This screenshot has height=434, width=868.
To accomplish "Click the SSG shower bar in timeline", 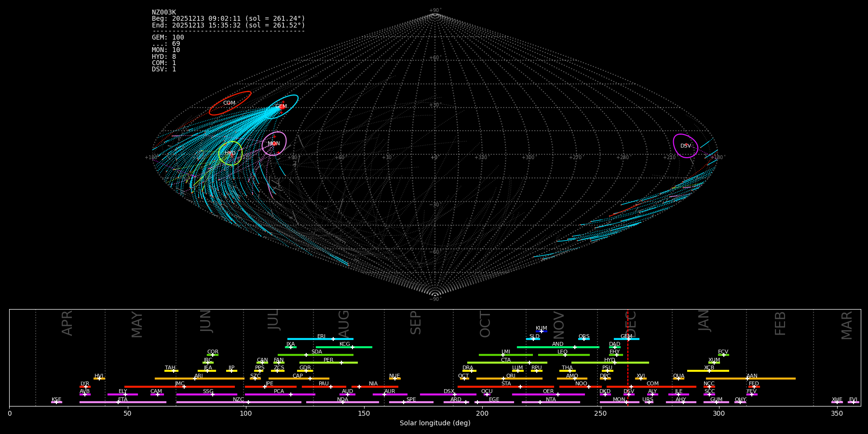I will click(x=207, y=394).
